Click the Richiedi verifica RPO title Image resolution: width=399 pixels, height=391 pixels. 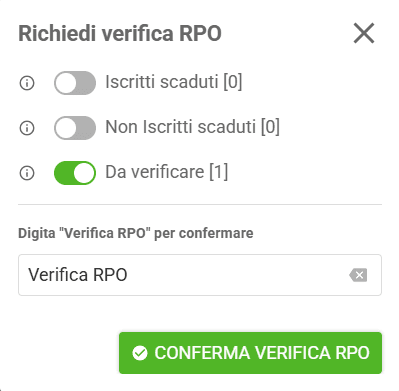120,33
